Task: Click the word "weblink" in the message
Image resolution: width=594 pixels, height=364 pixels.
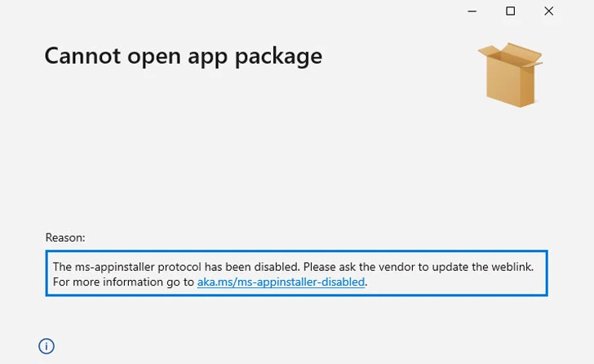Action: coord(512,267)
